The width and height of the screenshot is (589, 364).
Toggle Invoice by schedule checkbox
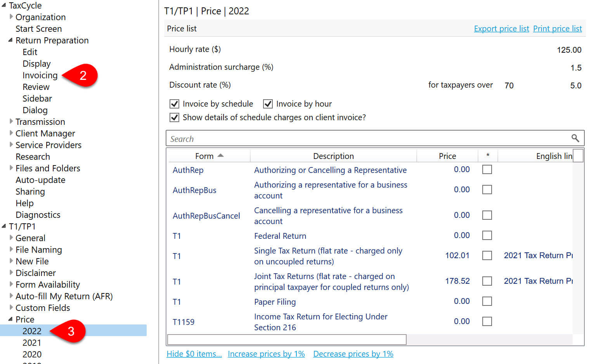tap(174, 104)
